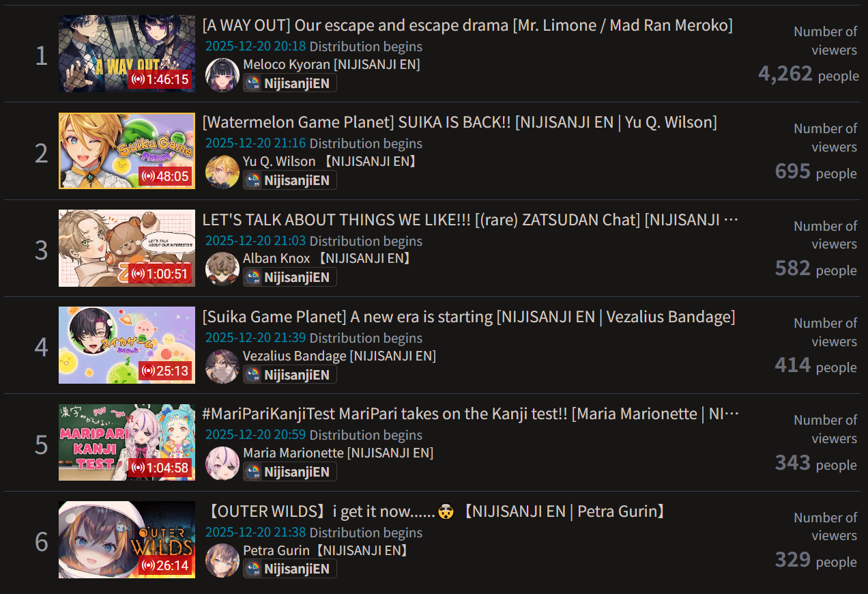Click Petra Gurin's channel avatar icon
The height and width of the screenshot is (594, 868).
pyautogui.click(x=222, y=561)
